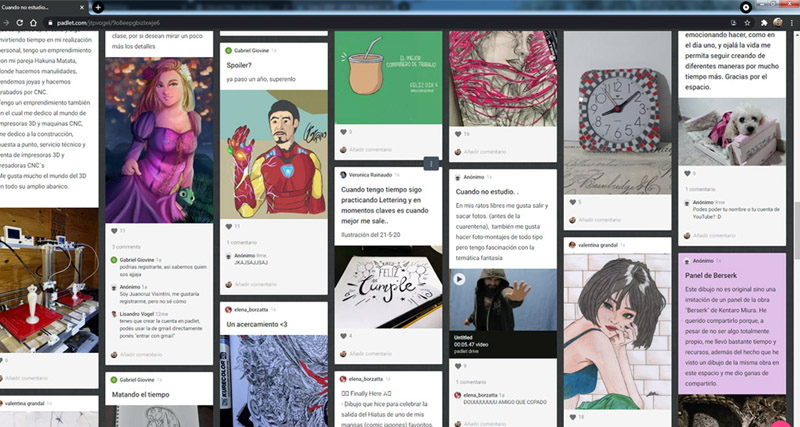Like the 'Cuando no estudio' video post

458,366
